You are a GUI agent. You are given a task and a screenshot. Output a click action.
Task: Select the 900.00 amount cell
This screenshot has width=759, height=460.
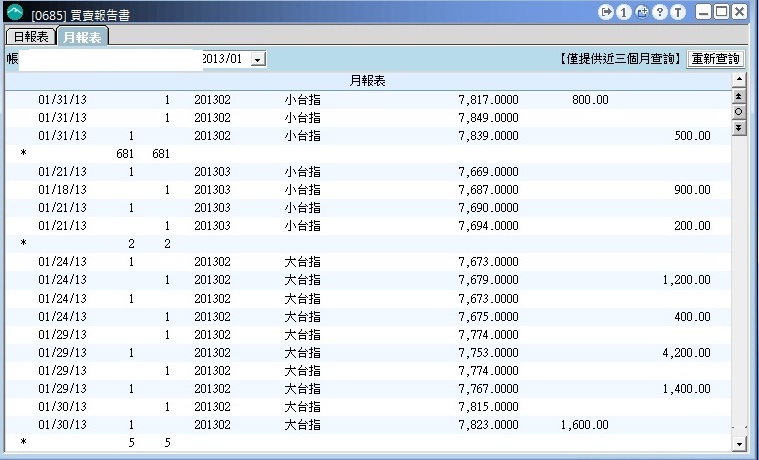pos(693,190)
